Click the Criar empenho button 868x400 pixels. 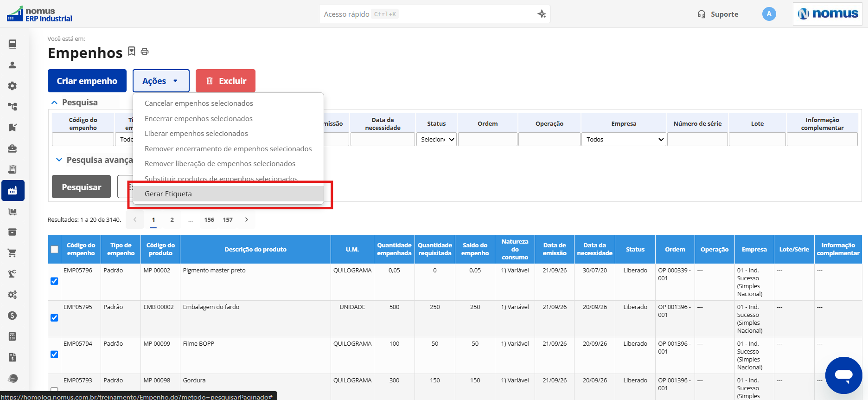[87, 81]
